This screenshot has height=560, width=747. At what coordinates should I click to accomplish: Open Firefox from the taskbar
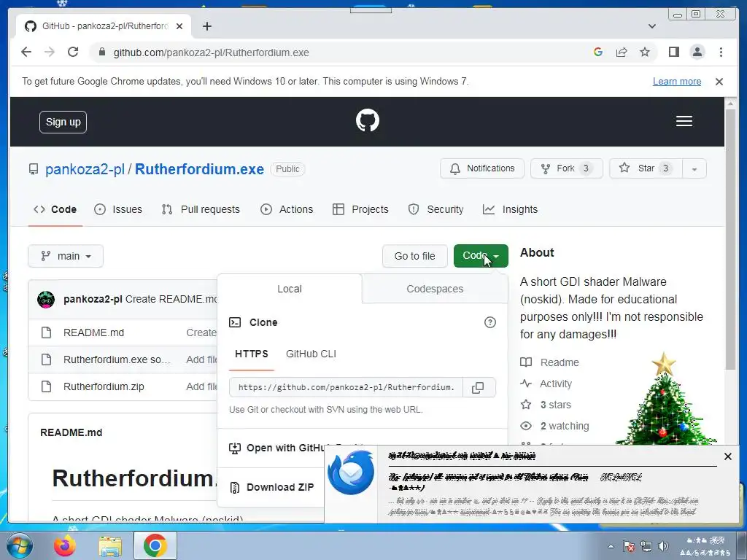click(64, 545)
